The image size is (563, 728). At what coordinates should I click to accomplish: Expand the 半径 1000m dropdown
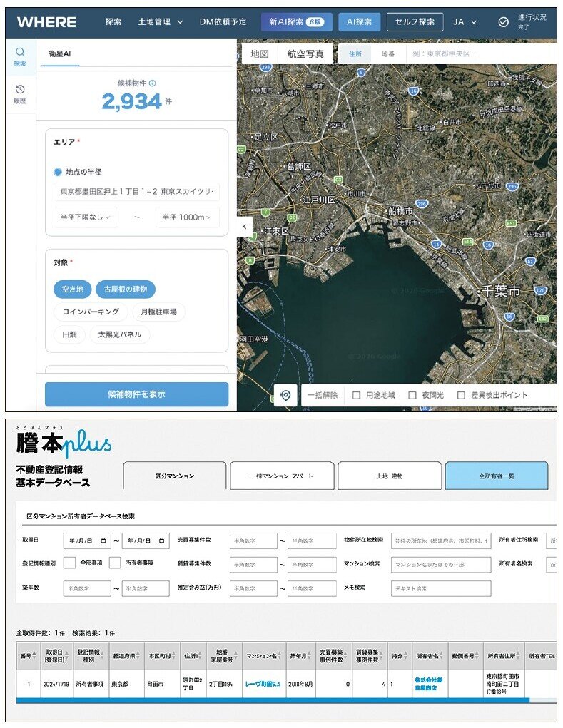coord(187,217)
